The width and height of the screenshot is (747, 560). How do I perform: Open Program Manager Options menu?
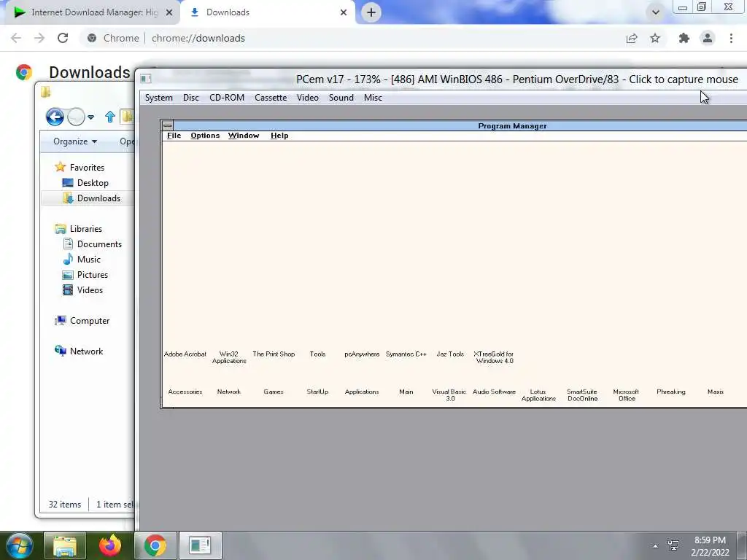[205, 136]
